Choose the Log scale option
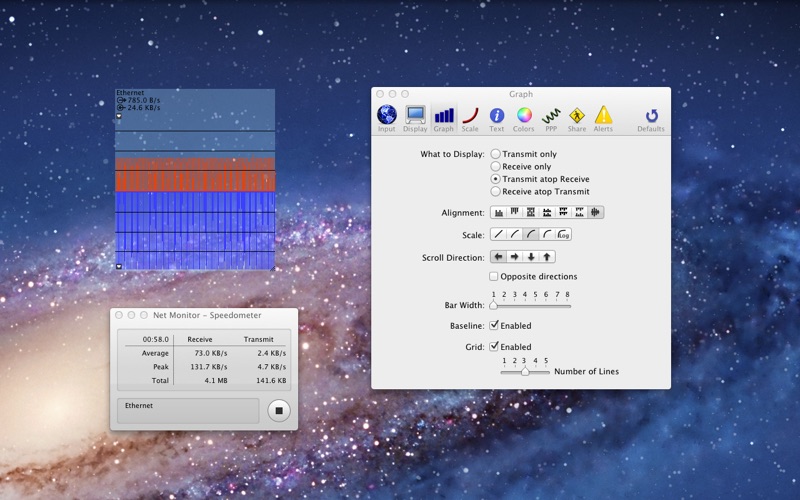The width and height of the screenshot is (800, 500). coord(563,234)
